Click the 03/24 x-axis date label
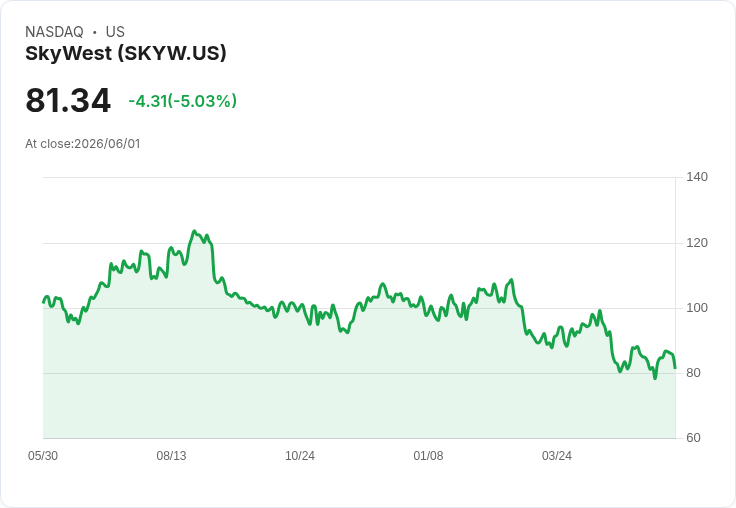 tap(557, 455)
